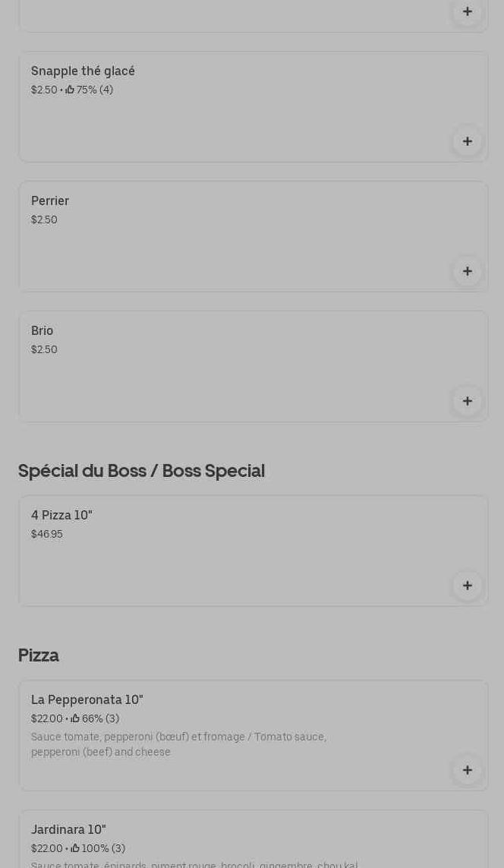504x868 pixels.
Task: Add 4 Pizza 10" special to cart
Action: [x=467, y=586]
